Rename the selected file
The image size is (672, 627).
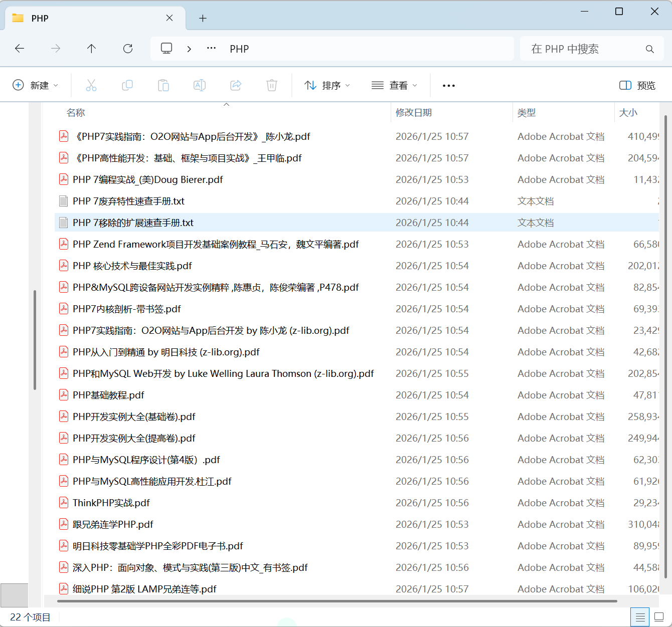click(200, 85)
